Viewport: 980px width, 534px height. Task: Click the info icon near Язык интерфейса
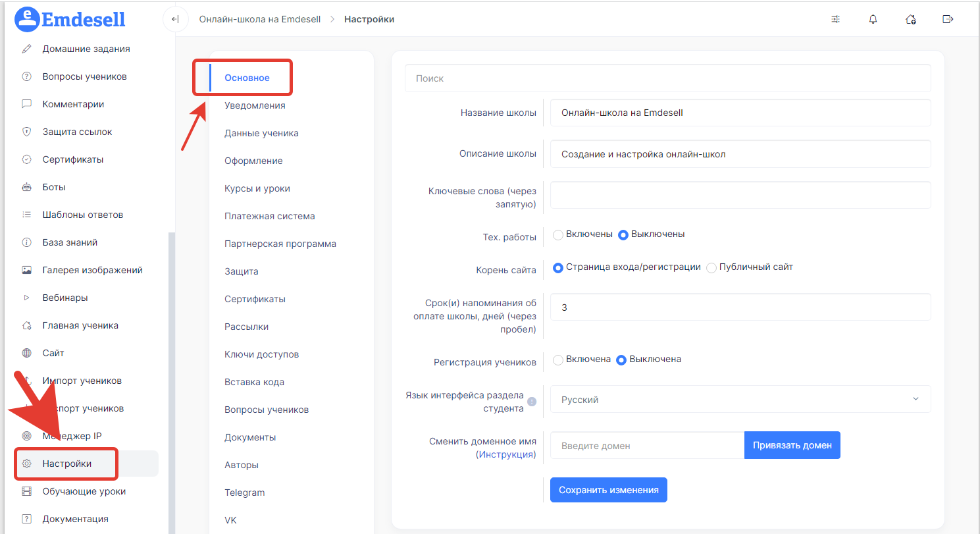[532, 402]
